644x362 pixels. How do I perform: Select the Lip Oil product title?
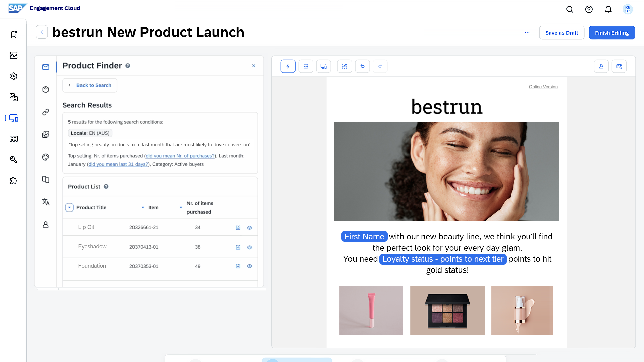click(86, 227)
